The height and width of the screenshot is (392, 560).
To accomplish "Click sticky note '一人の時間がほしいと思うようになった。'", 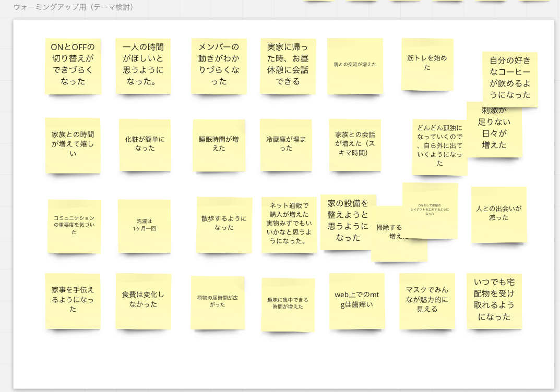I will tap(143, 66).
